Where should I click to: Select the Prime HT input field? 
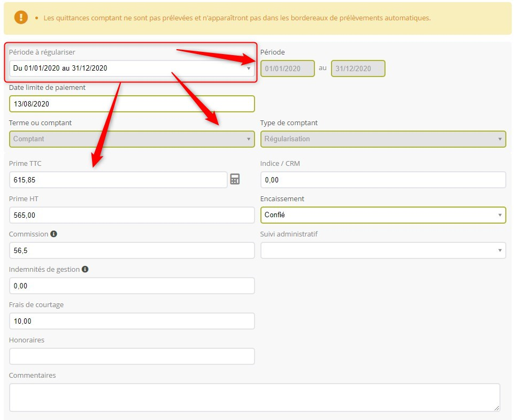tap(132, 215)
